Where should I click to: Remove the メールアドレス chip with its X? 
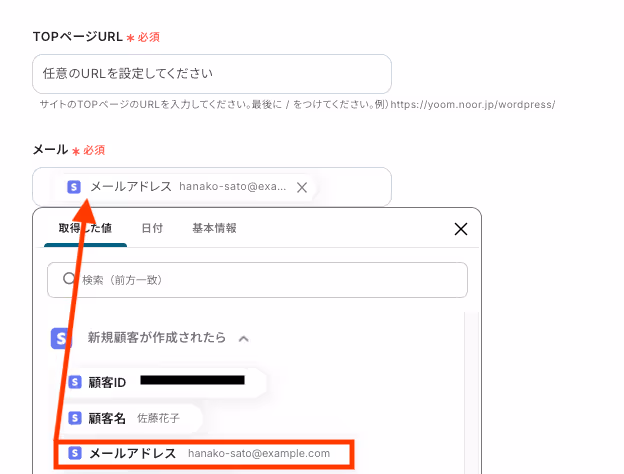302,187
